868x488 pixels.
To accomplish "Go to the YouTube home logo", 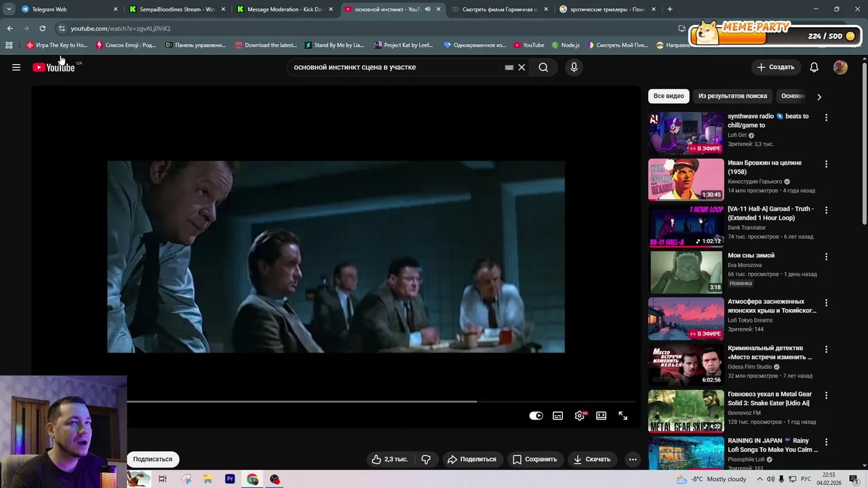I will (54, 67).
